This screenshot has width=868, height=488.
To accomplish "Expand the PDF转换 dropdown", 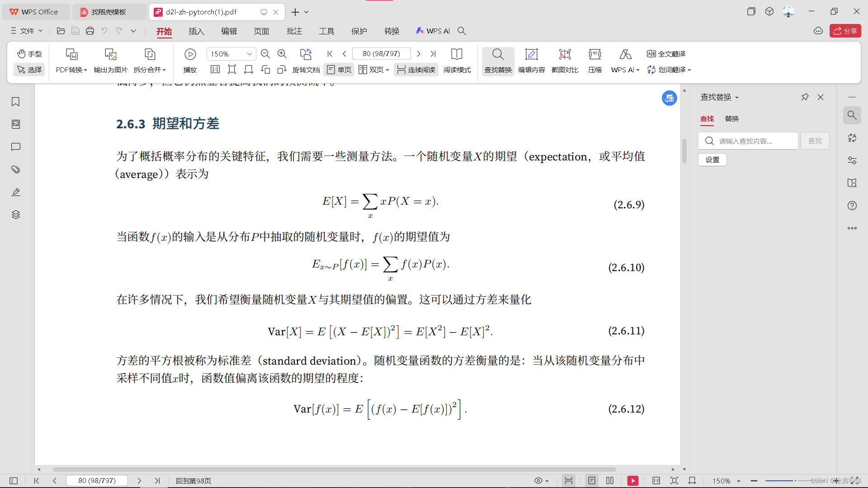I will (x=71, y=70).
